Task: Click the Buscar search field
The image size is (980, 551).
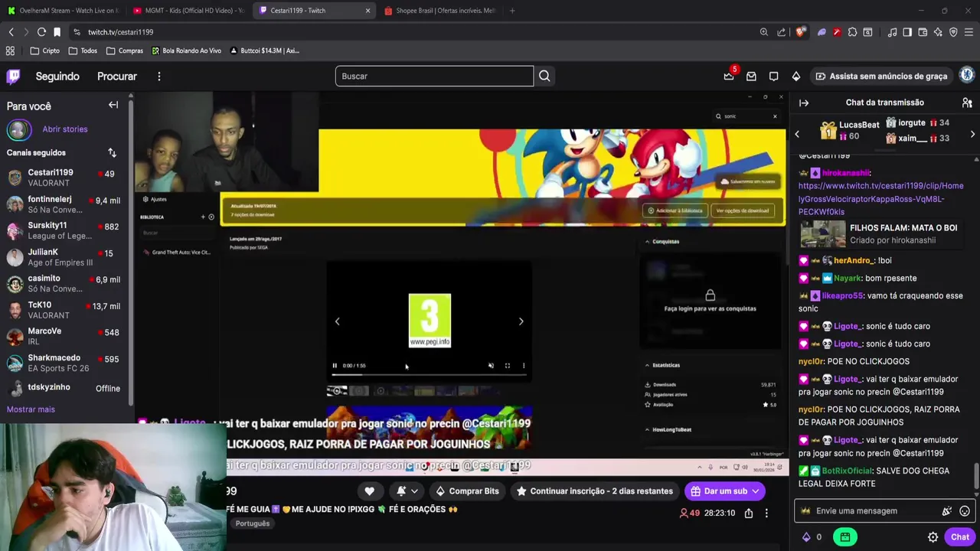Action: point(434,76)
